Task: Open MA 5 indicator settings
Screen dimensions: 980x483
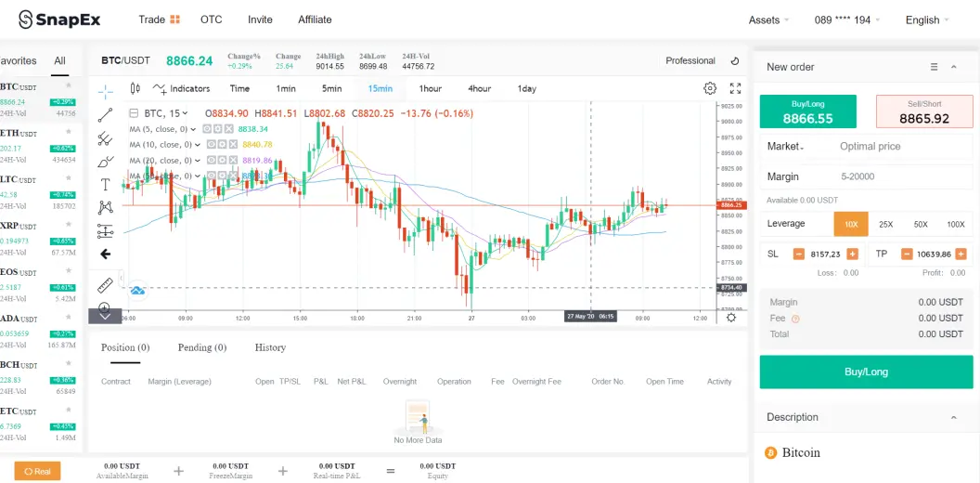Action: click(x=217, y=129)
